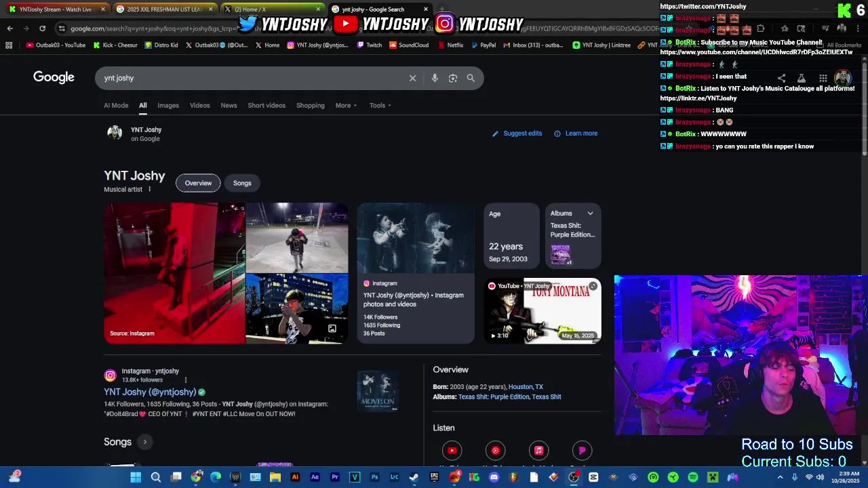Switch to the 2025 XXL Freshman List tab
868x488 pixels.
pyautogui.click(x=165, y=9)
